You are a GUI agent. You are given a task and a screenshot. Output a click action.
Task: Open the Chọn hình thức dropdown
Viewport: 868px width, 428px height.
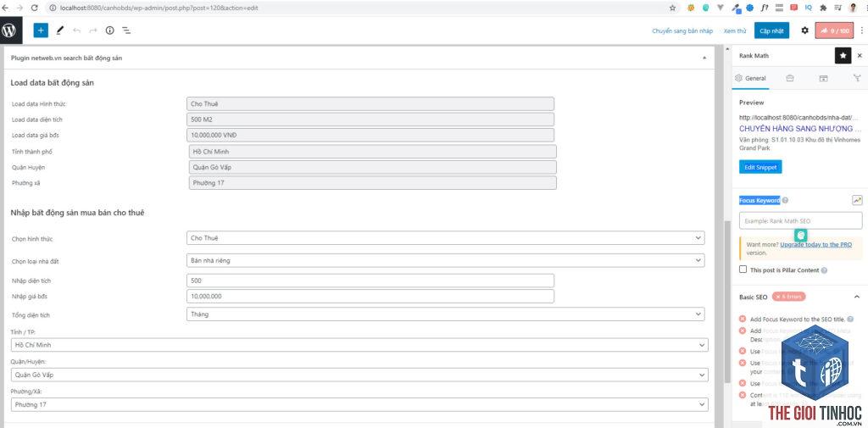(446, 238)
